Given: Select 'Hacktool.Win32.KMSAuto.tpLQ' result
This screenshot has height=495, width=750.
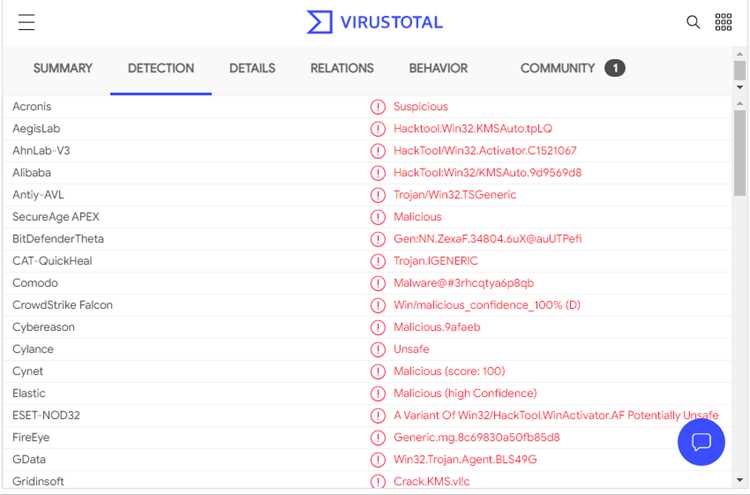Looking at the screenshot, I should click(x=473, y=129).
